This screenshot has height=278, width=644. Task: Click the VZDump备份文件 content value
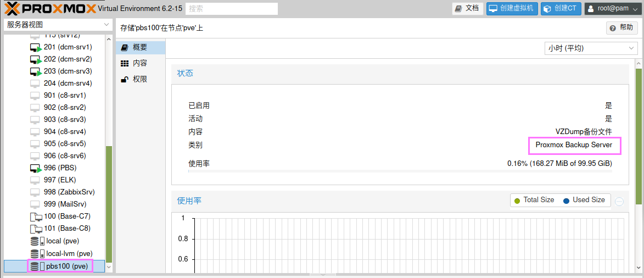[584, 132]
